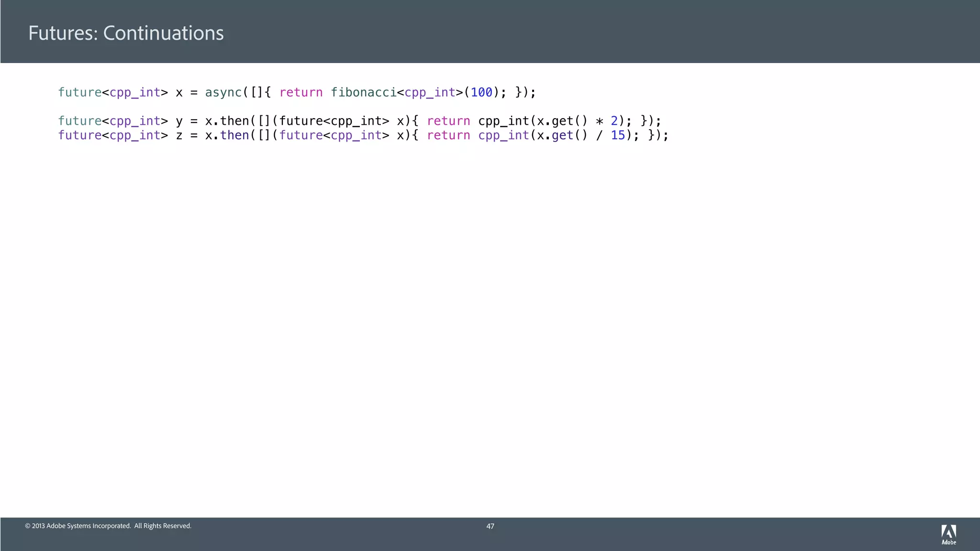Click the 'fibonacci' function name
Image resolution: width=980 pixels, height=551 pixels.
[x=363, y=92]
